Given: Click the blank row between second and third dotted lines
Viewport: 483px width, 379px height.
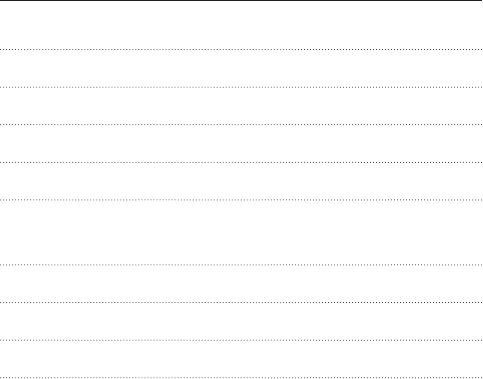Looking at the screenshot, I should 241,106.
